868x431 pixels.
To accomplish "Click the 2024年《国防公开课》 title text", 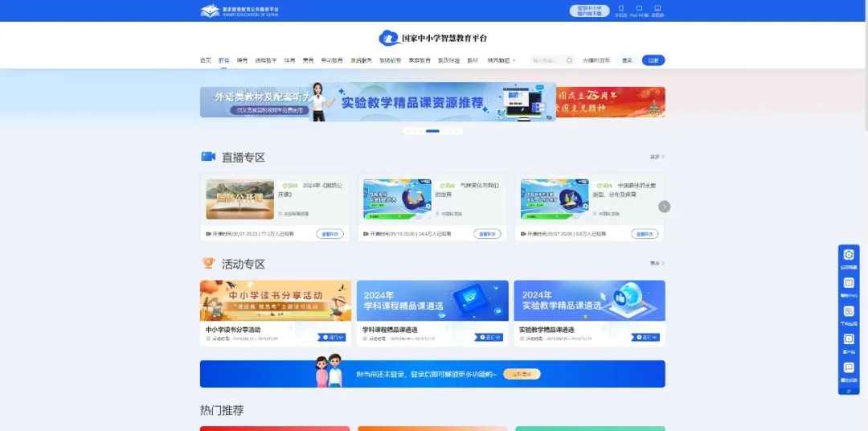I will (310, 190).
